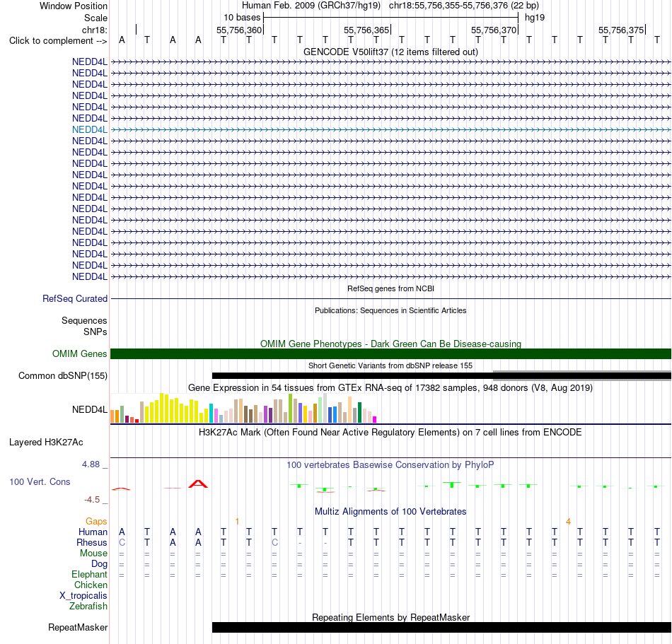Select the 'Human' alignment row label

pyautogui.click(x=93, y=532)
